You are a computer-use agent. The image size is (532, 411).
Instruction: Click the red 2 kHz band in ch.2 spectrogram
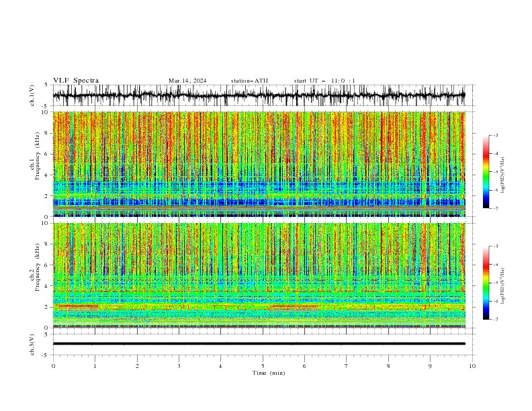click(79, 306)
